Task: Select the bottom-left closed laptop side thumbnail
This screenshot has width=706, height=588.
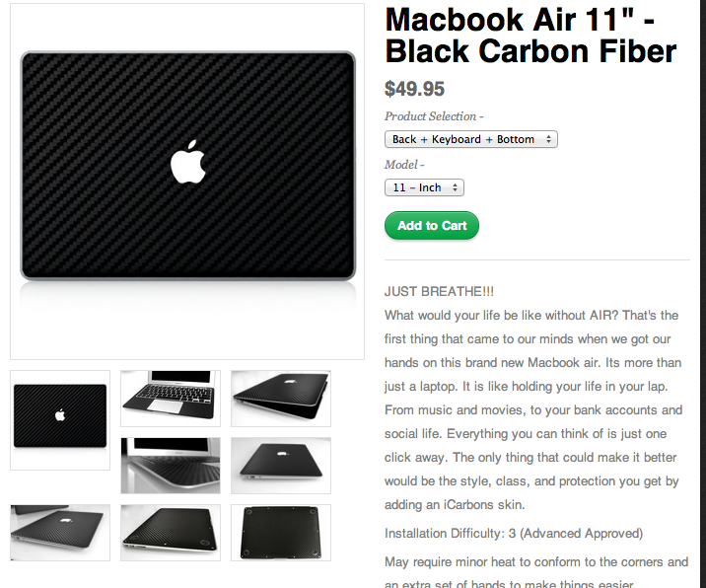Action: pyautogui.click(x=60, y=533)
